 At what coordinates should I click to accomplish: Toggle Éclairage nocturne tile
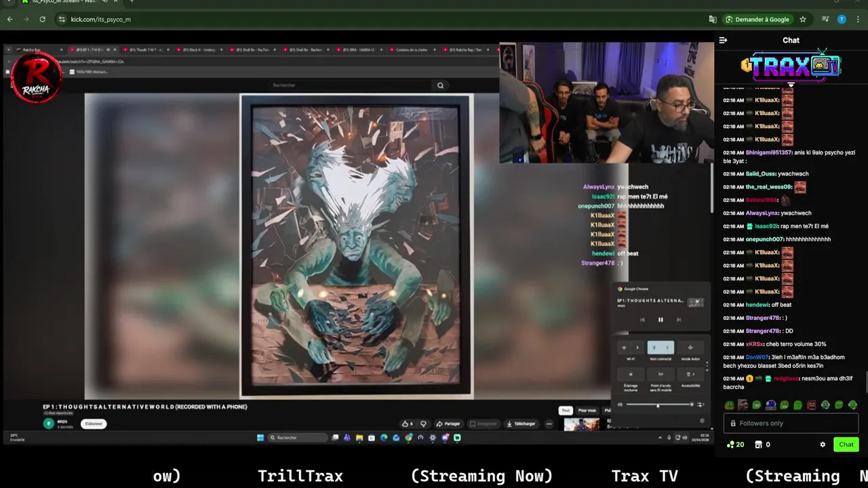631,374
